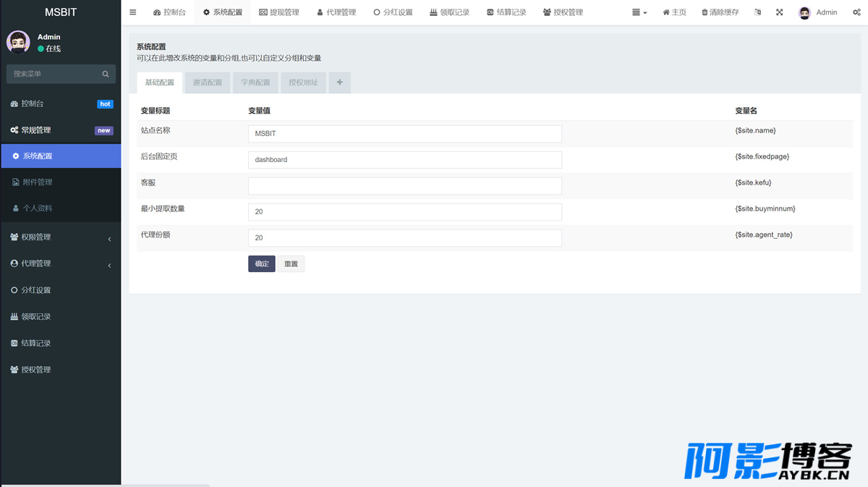Collapse the 常规管理 sidebar group
Image resolution: width=868 pixels, height=487 pixels.
click(61, 130)
